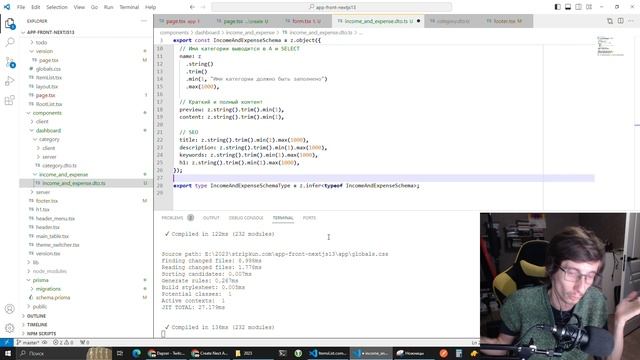The height and width of the screenshot is (360, 640).
Task: Click the remote window indicator in status bar
Action: click(7, 342)
